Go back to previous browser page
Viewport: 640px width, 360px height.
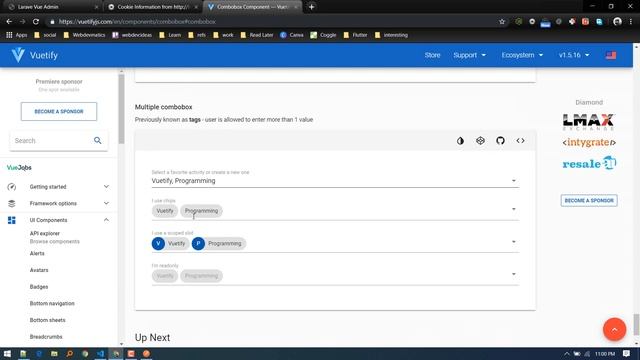[9, 22]
